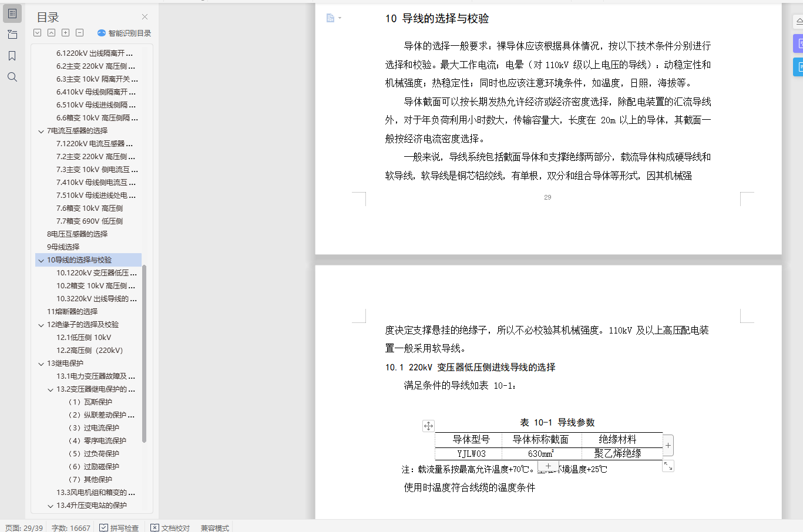803x532 pixels.
Task: Add a column with the table's right plus button
Action: click(668, 446)
